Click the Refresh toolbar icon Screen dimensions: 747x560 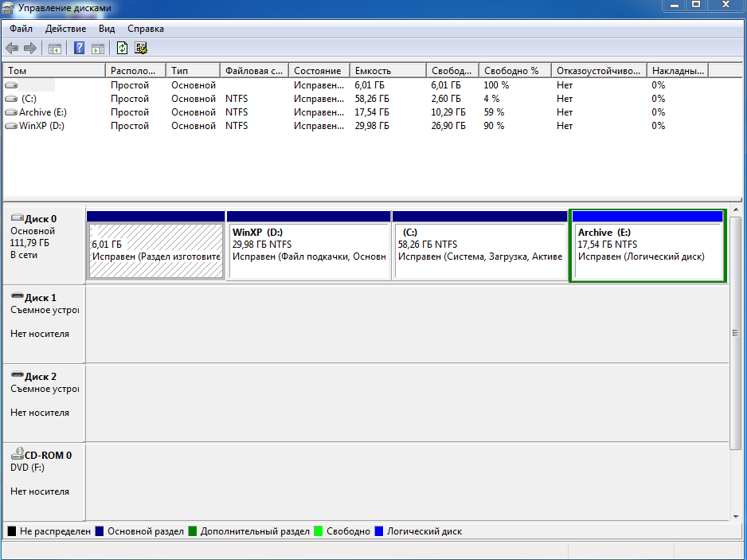click(x=123, y=48)
